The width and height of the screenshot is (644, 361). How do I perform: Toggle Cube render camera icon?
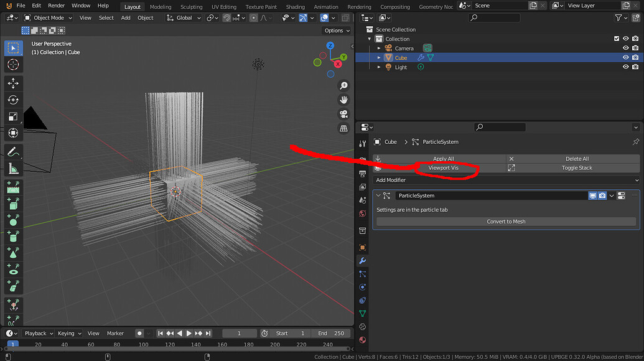tap(635, 57)
